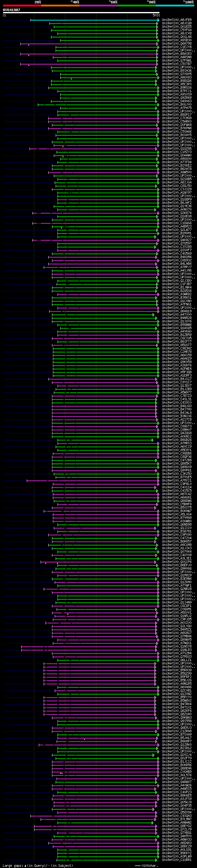Click the label UniRef100_B2VKE2
Screen dimensions: 197x868
pos(177,165)
